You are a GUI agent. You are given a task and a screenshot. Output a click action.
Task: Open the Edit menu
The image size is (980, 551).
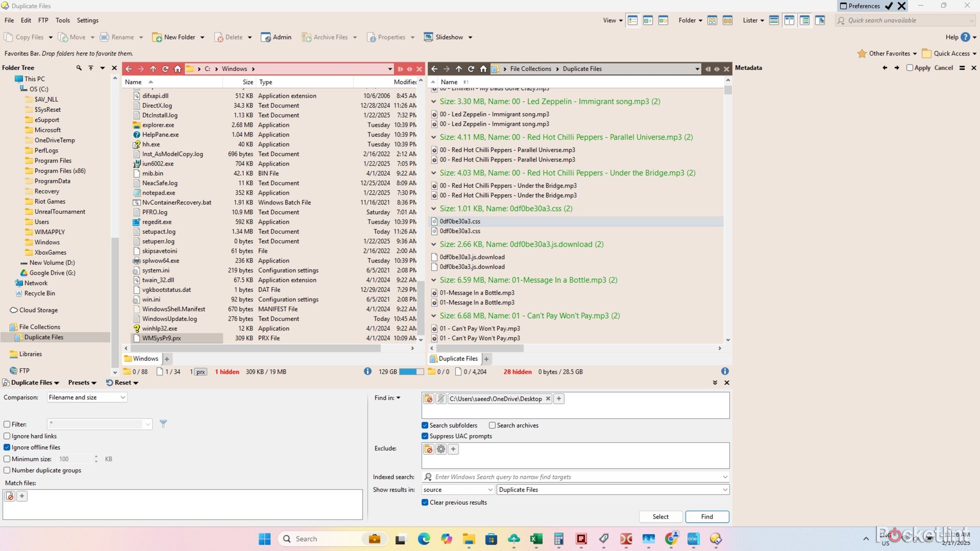pyautogui.click(x=26, y=20)
